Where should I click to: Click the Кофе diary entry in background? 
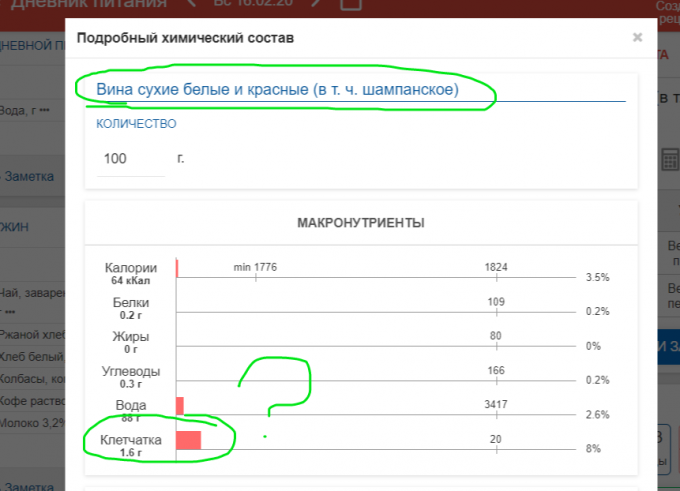[x=33, y=400]
